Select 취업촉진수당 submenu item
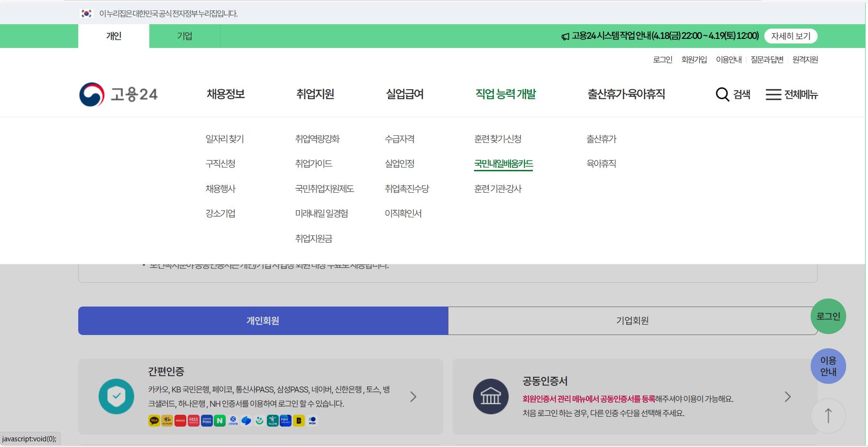Image resolution: width=868 pixels, height=447 pixels. (407, 189)
